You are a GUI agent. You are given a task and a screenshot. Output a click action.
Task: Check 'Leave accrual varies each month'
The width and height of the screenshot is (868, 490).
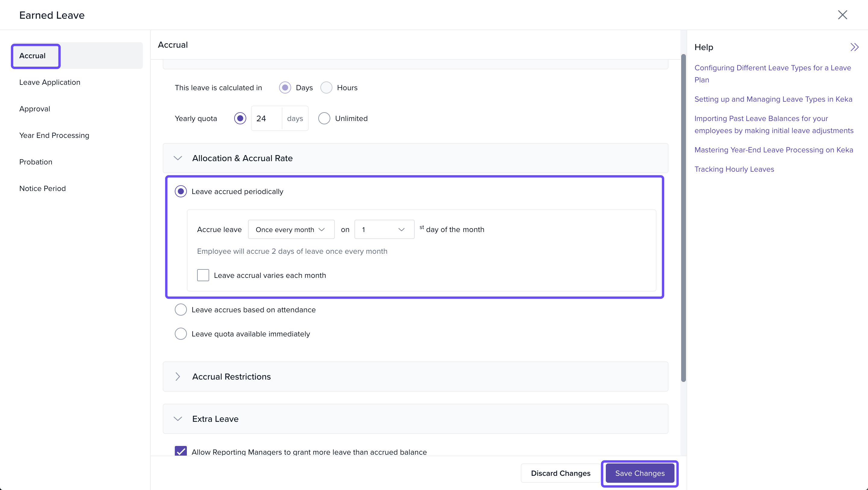tap(203, 275)
